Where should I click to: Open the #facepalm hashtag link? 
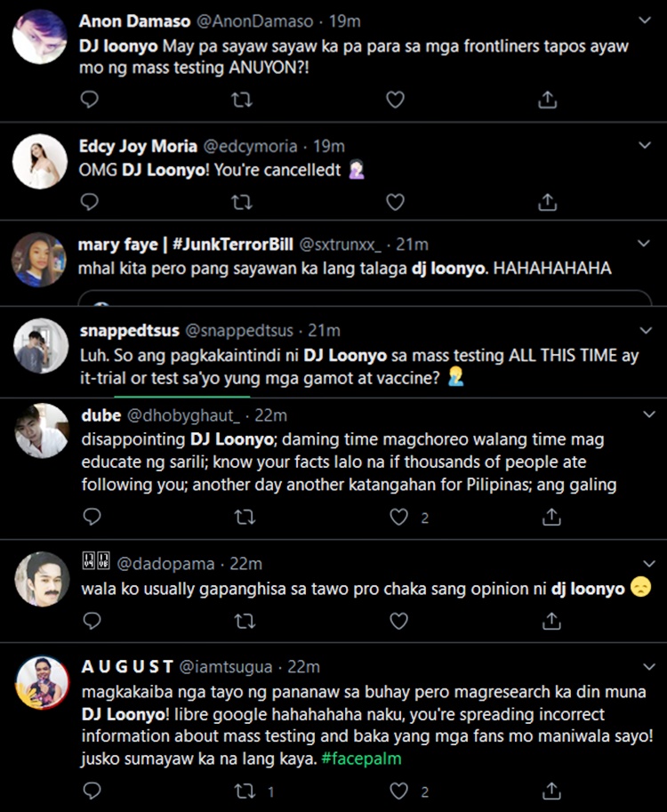(x=362, y=759)
